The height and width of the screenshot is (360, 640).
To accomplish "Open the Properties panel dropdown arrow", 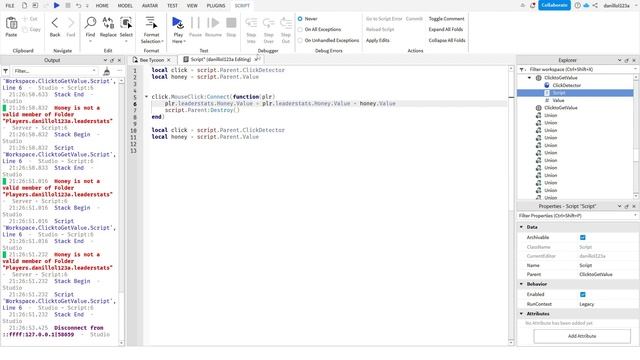I will point(619,206).
